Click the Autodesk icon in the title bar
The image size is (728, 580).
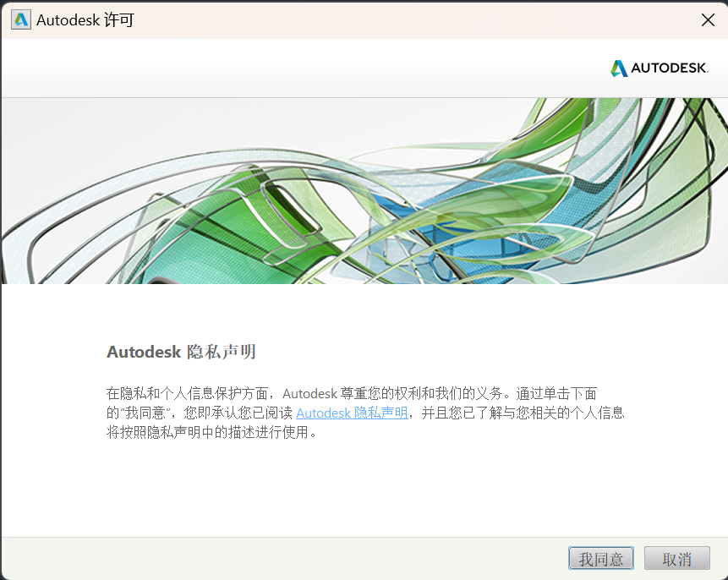[x=21, y=19]
